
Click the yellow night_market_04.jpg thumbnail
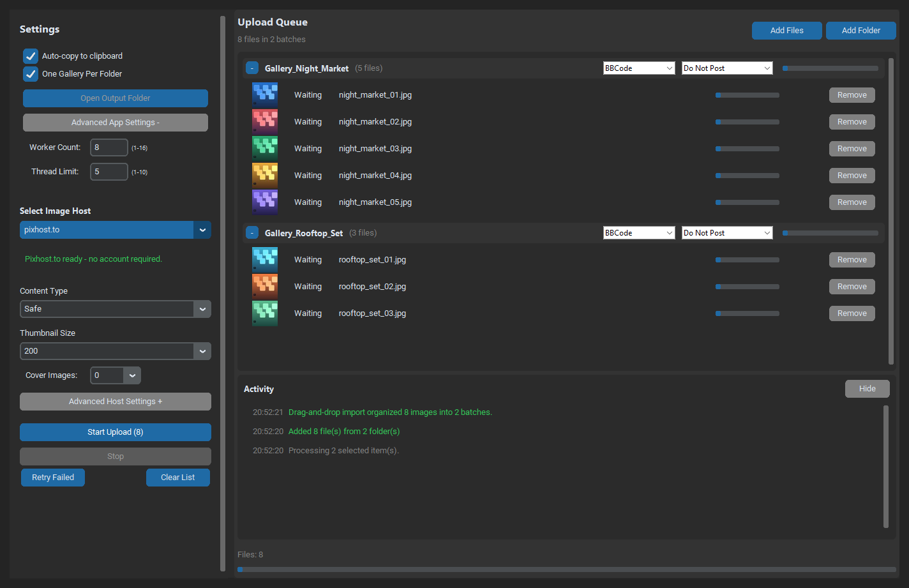[265, 176]
